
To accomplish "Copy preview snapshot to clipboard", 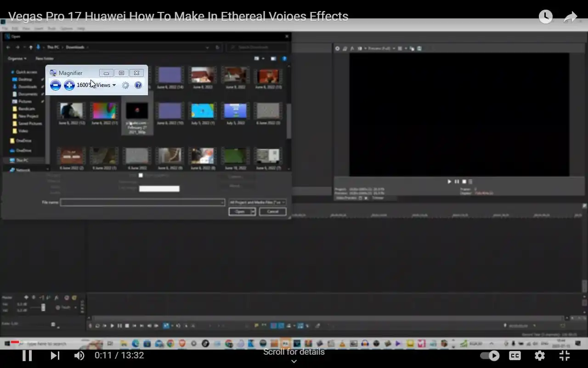I will 412,48.
